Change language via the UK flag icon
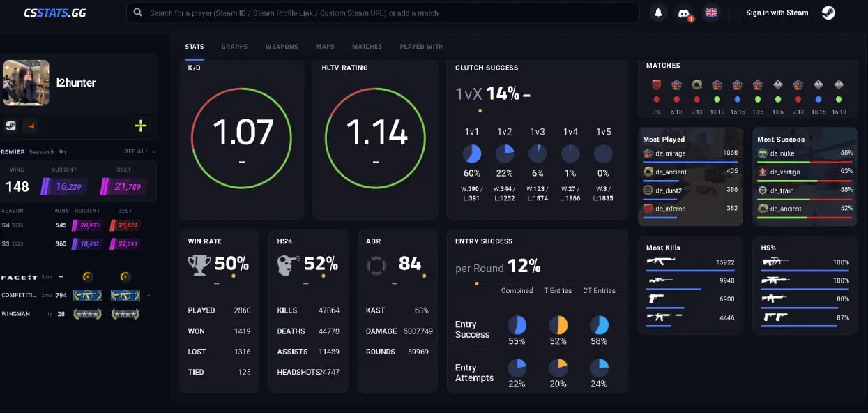Viewport: 868px width, 413px height. pos(711,13)
